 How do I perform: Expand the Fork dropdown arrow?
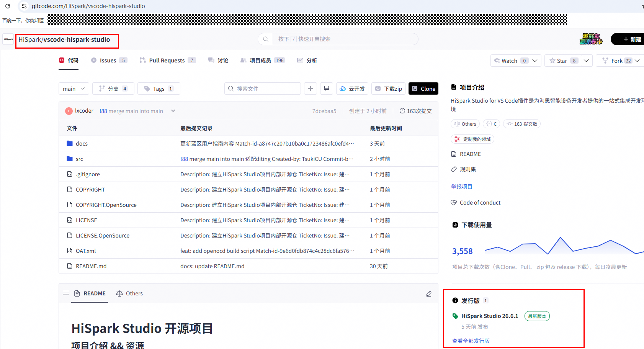pos(637,61)
